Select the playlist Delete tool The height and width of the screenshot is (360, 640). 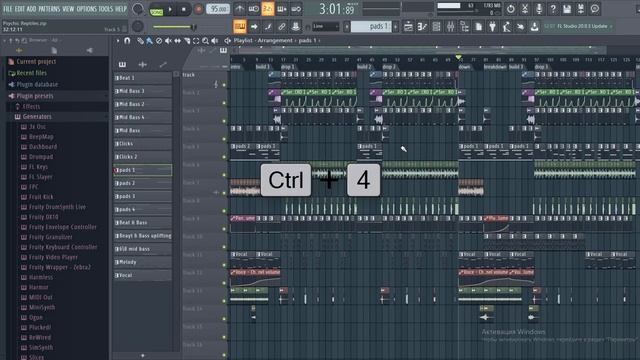point(159,40)
